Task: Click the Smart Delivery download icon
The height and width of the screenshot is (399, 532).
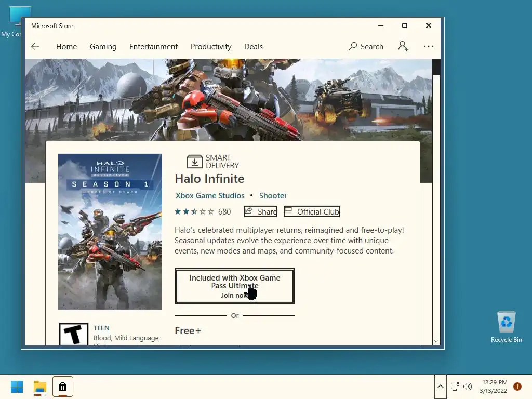Action: 194,162
